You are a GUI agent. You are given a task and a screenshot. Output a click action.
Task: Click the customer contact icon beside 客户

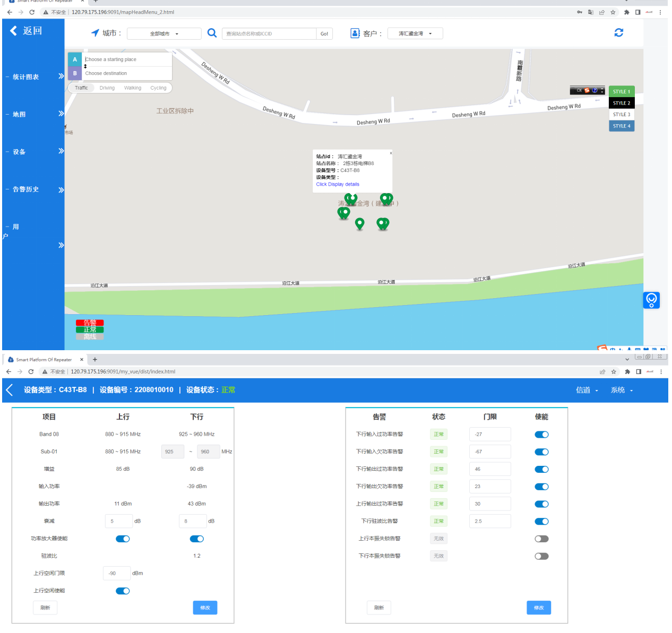(x=355, y=33)
